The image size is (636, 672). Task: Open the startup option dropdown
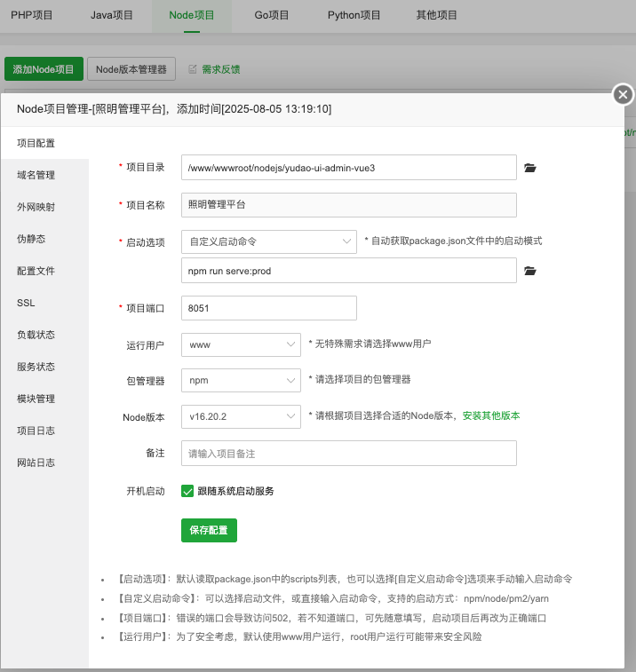269,241
